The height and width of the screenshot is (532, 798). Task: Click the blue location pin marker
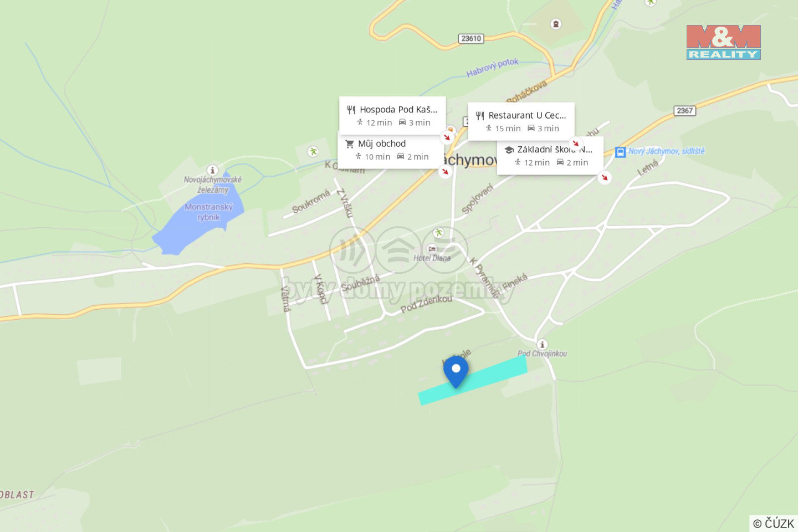click(x=456, y=371)
